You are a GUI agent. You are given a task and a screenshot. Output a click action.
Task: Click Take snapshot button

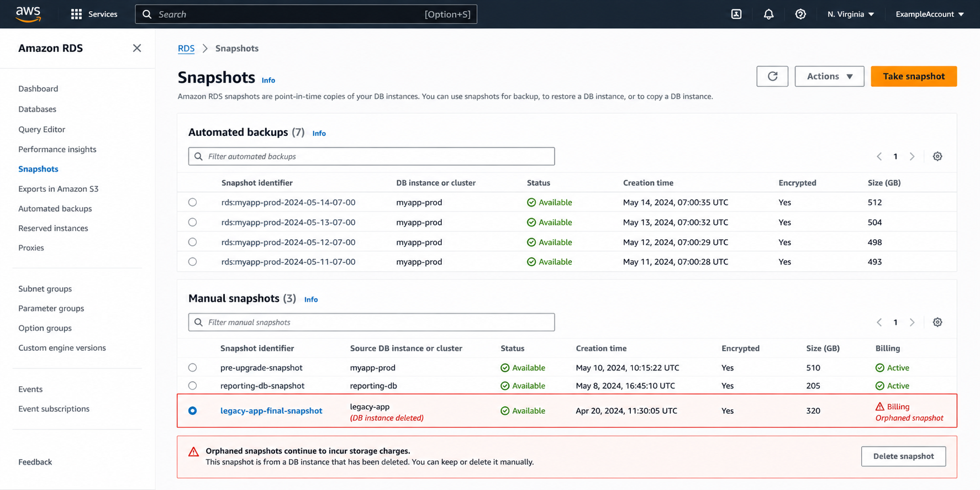914,76
